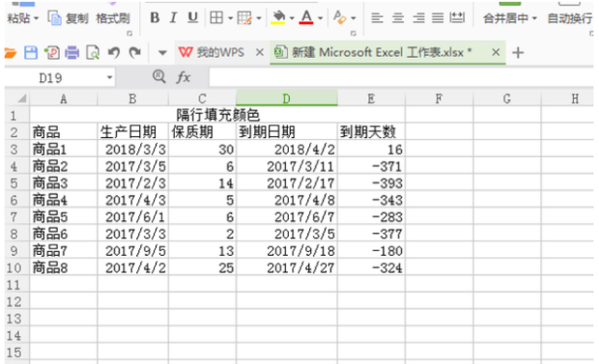599x364 pixels.
Task: Open font group dialog launcher
Action: pos(354,34)
